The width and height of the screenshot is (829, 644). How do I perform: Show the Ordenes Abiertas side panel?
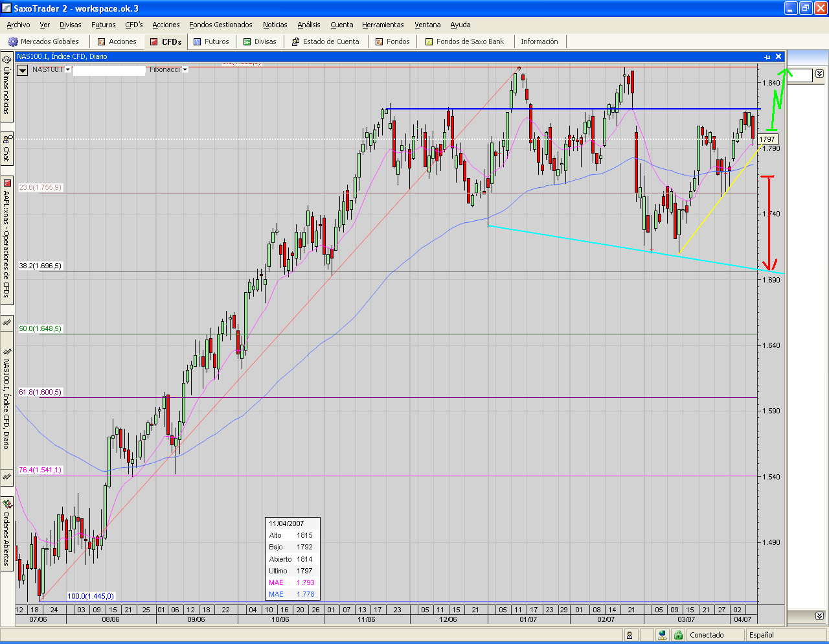click(x=6, y=533)
